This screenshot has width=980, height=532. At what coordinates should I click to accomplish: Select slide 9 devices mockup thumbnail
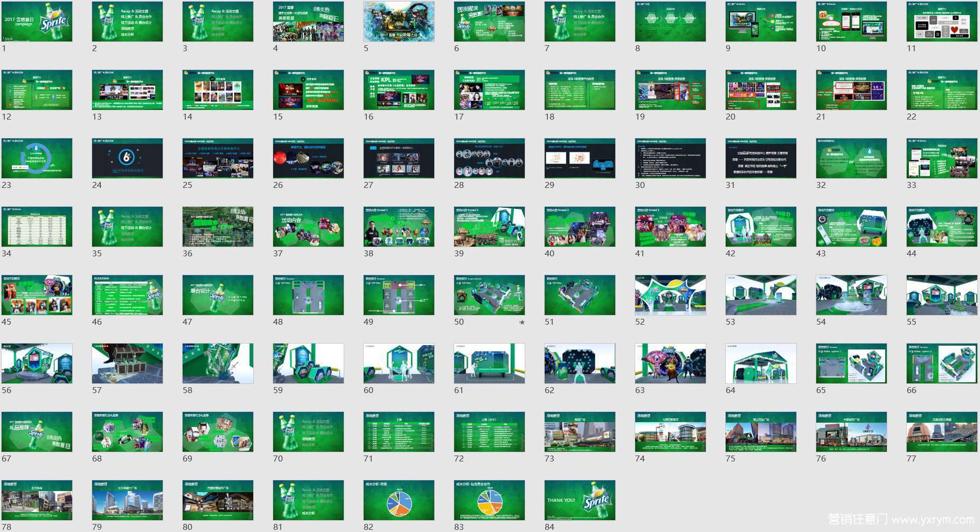tap(761, 22)
